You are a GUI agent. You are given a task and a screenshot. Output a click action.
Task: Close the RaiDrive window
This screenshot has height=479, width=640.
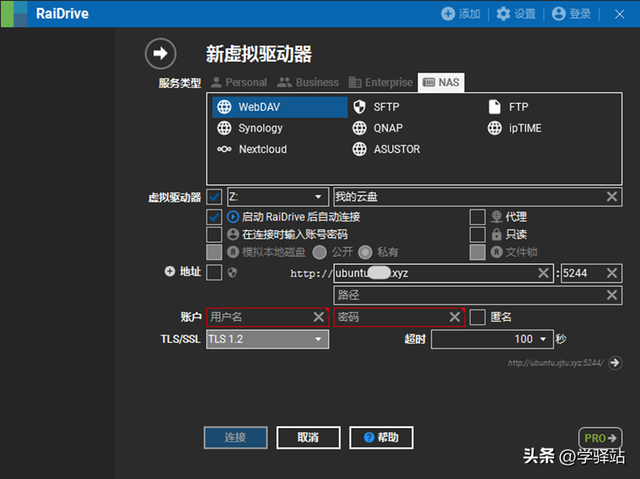point(620,14)
